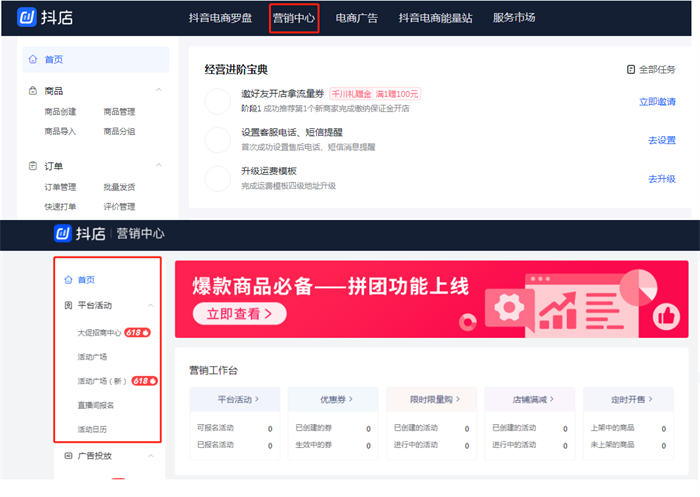Image resolution: width=700 pixels, height=497 pixels.
Task: Click the 经营进阶宝典 heading
Action: (x=236, y=70)
